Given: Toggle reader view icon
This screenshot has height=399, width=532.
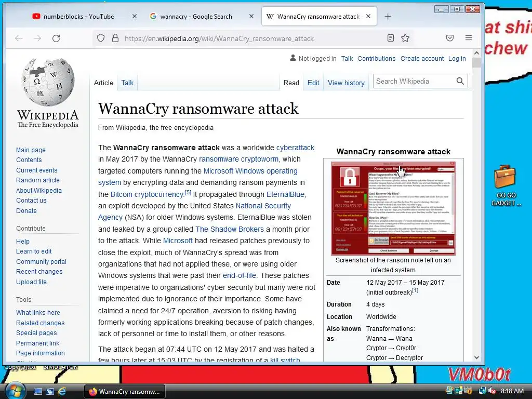Looking at the screenshot, I should click(x=391, y=38).
